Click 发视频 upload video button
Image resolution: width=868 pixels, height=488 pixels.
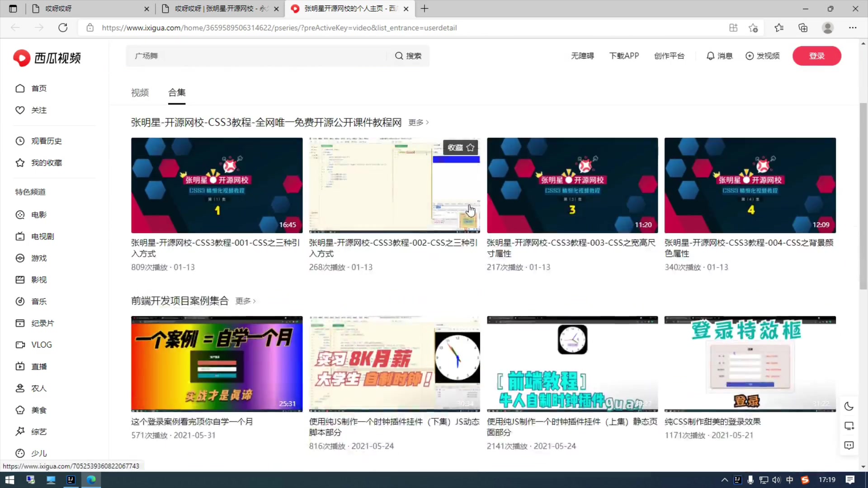point(762,56)
